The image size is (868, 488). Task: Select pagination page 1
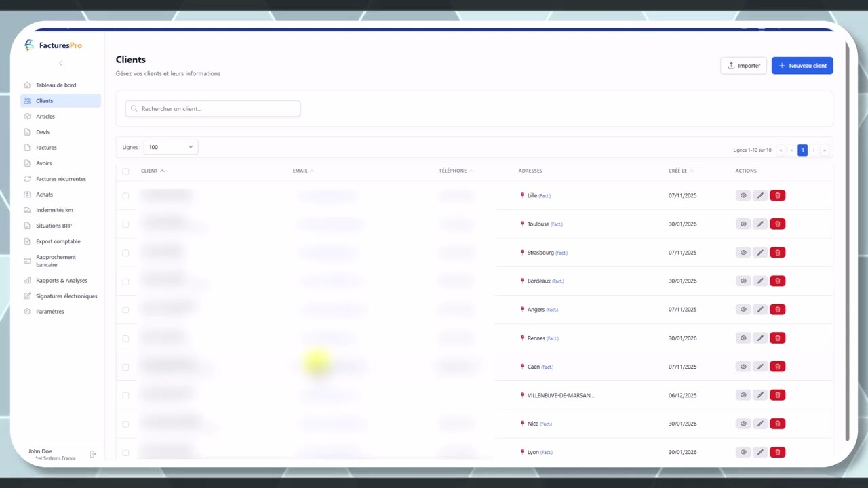coord(802,150)
